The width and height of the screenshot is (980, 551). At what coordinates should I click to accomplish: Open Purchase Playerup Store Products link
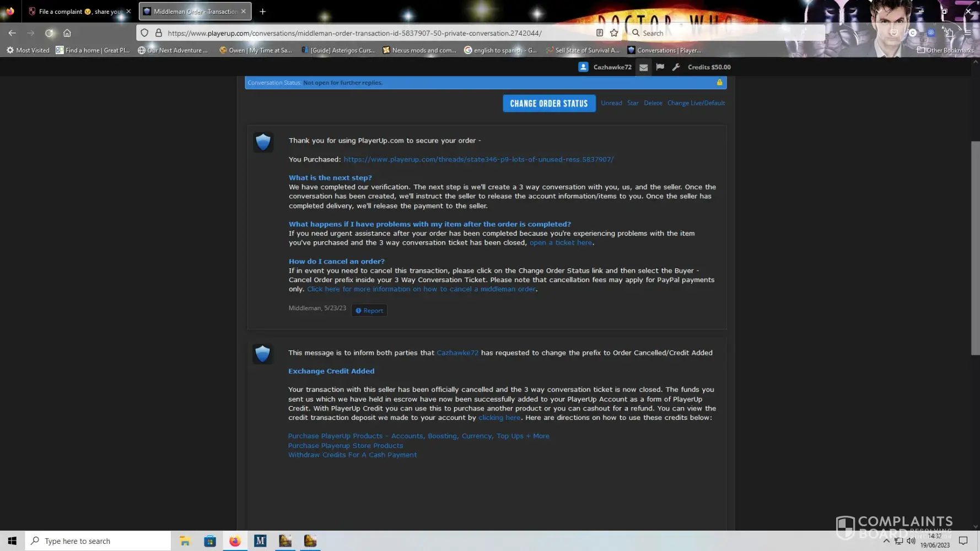coord(346,446)
